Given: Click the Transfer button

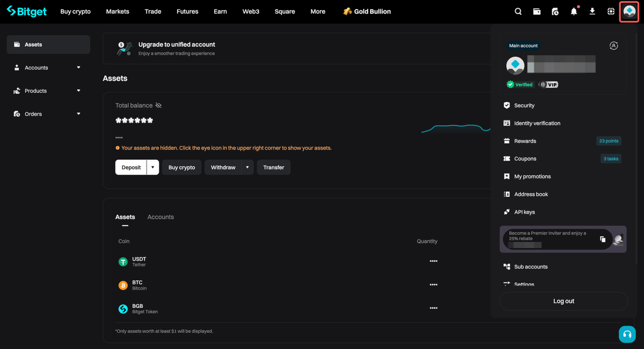Looking at the screenshot, I should click(274, 167).
